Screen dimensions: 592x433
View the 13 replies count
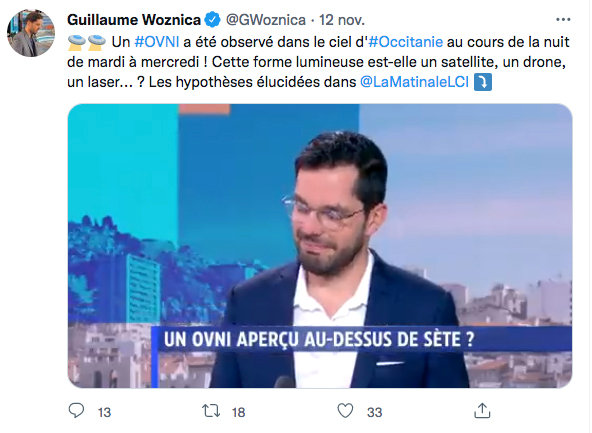pyautogui.click(x=104, y=412)
